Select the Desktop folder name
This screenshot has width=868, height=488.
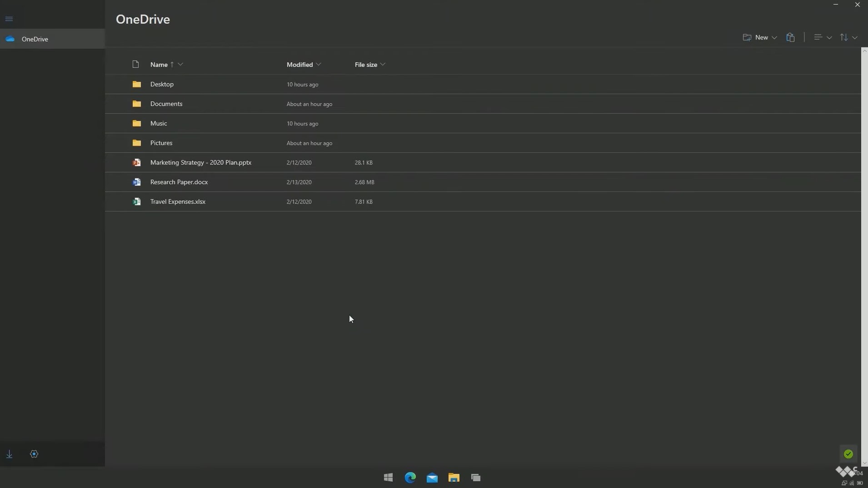pos(162,84)
